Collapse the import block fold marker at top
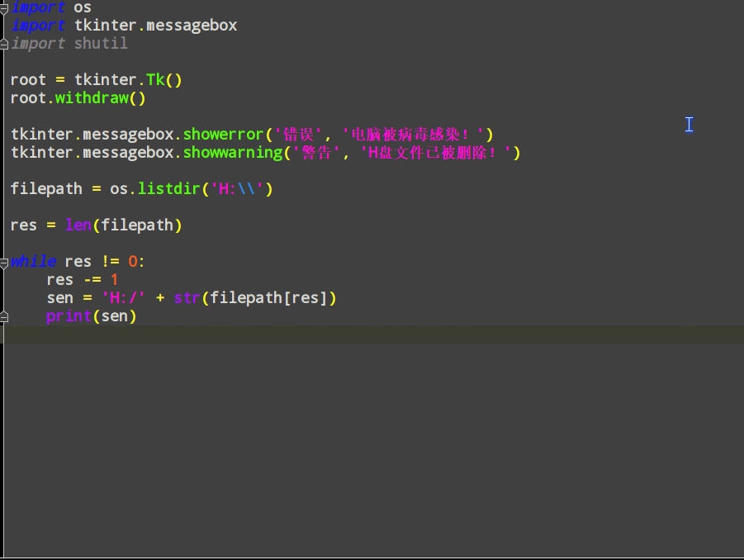 click(4, 7)
